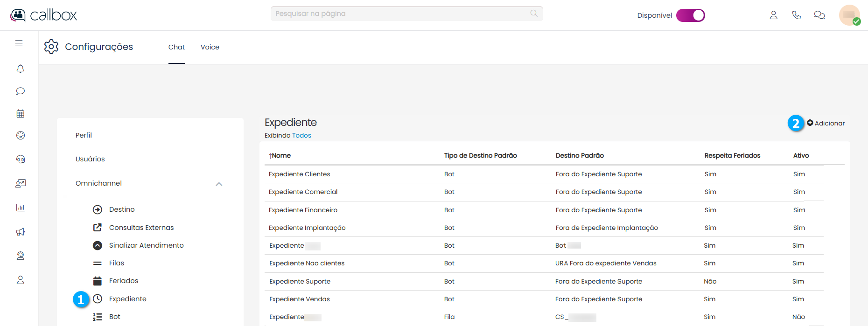This screenshot has height=326, width=868.
Task: Click the Pesquisar na página search field
Action: [401, 14]
